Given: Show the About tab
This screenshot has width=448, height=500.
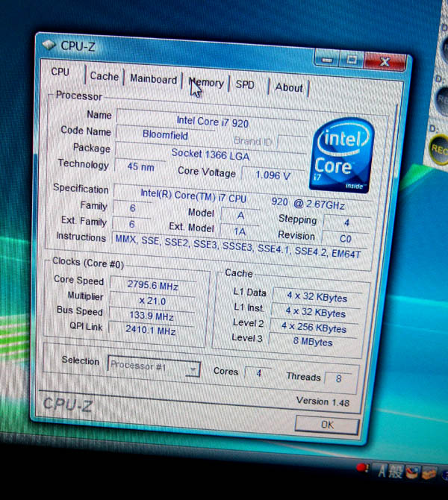Looking at the screenshot, I should click(289, 87).
